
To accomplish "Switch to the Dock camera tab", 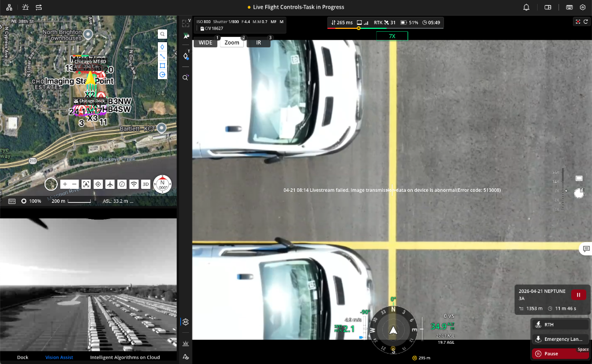I will click(x=23, y=357).
